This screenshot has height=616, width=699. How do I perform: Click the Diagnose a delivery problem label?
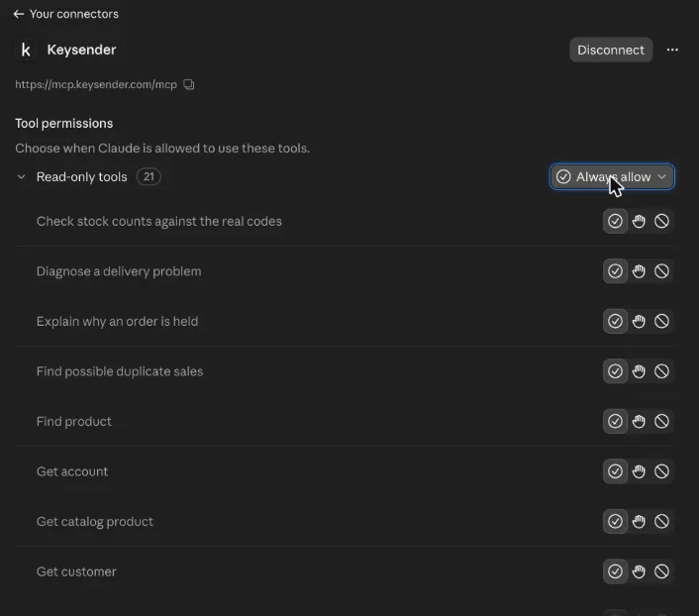119,271
